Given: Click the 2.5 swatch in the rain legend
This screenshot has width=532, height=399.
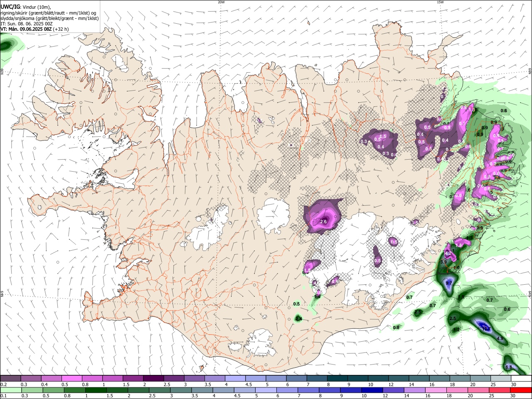Looking at the screenshot, I should click(159, 390).
